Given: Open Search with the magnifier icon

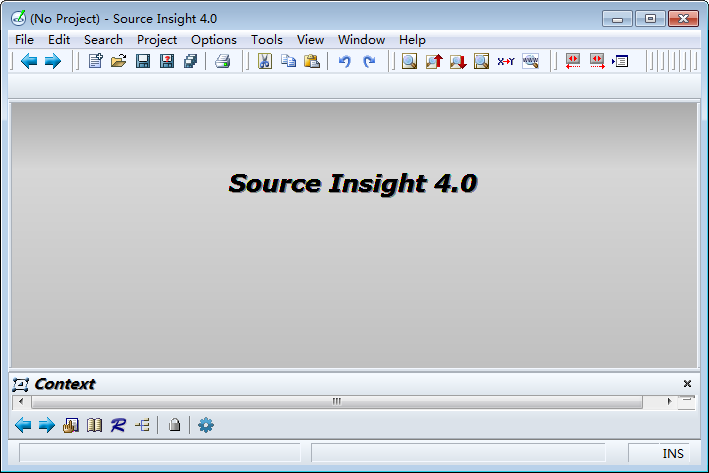Looking at the screenshot, I should click(410, 61).
